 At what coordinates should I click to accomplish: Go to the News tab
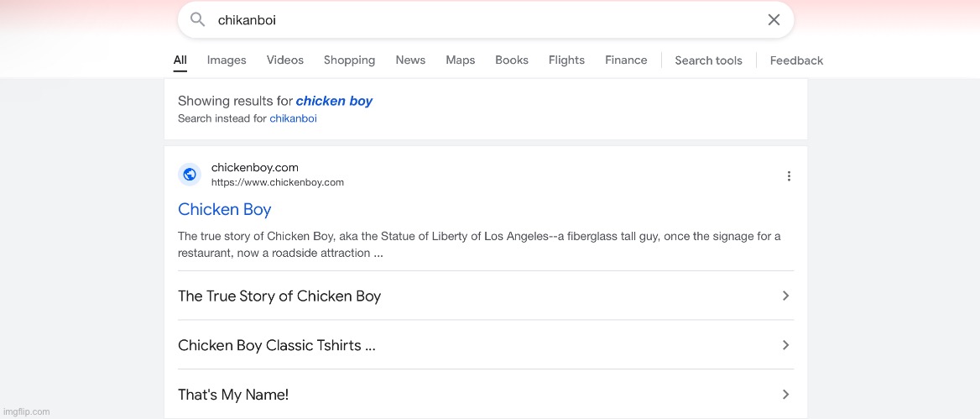(410, 60)
